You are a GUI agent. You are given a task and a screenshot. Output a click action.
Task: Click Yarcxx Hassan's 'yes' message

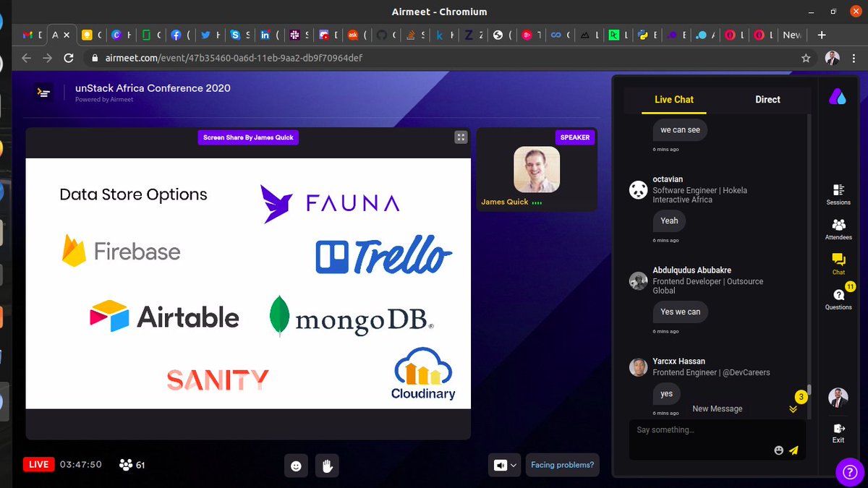666,394
